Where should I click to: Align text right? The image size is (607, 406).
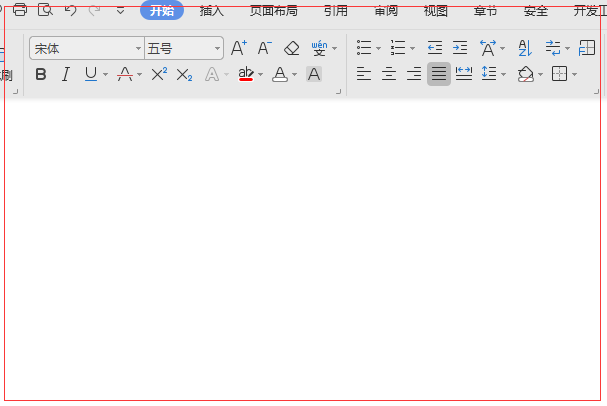414,74
